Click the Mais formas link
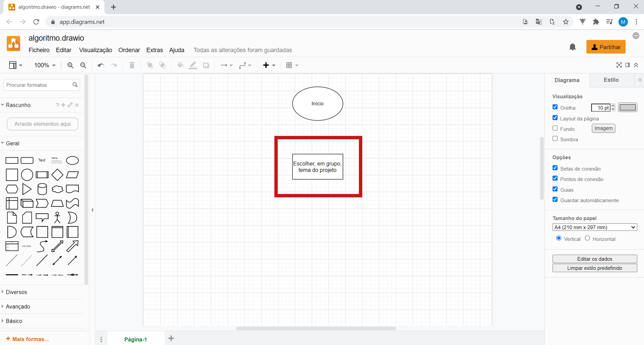The image size is (644, 345). tap(28, 339)
